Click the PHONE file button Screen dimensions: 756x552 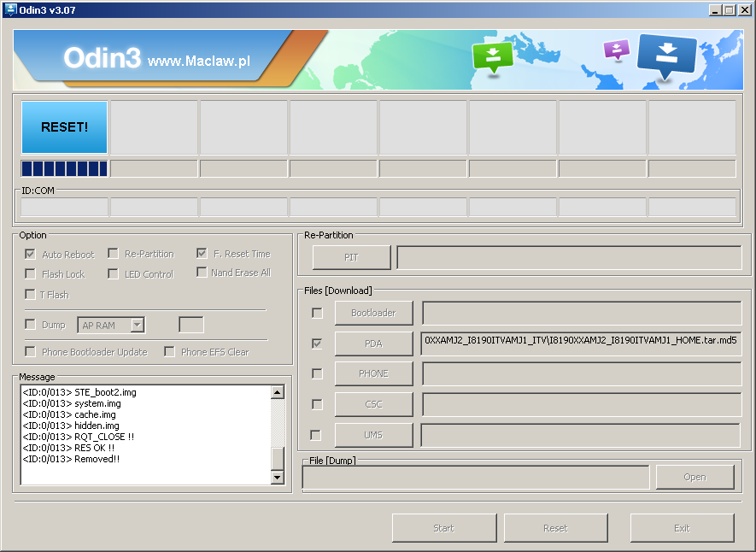[x=373, y=373]
